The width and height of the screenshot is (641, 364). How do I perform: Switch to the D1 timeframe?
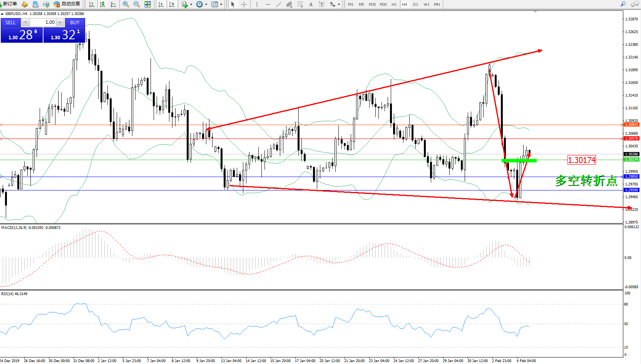[415, 4]
